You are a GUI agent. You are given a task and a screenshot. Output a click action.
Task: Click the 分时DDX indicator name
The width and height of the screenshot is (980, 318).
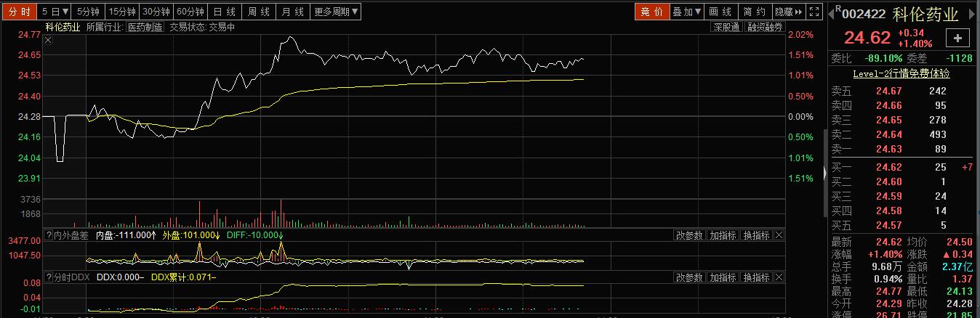72,277
